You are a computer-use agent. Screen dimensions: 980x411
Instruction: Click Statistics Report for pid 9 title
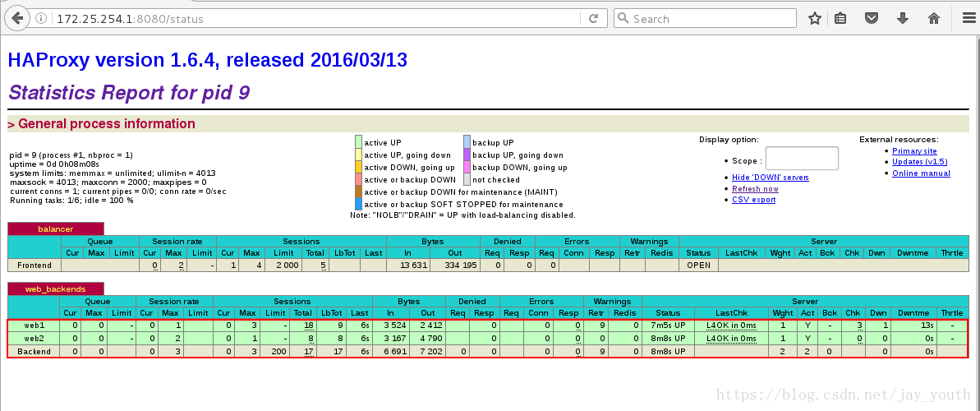pyautogui.click(x=129, y=93)
